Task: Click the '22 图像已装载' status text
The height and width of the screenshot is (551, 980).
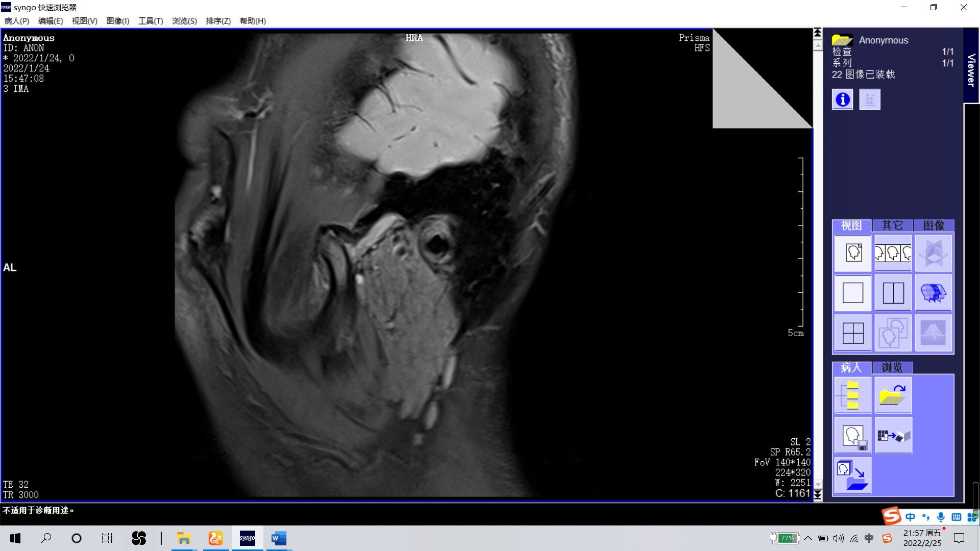Action: pyautogui.click(x=863, y=74)
